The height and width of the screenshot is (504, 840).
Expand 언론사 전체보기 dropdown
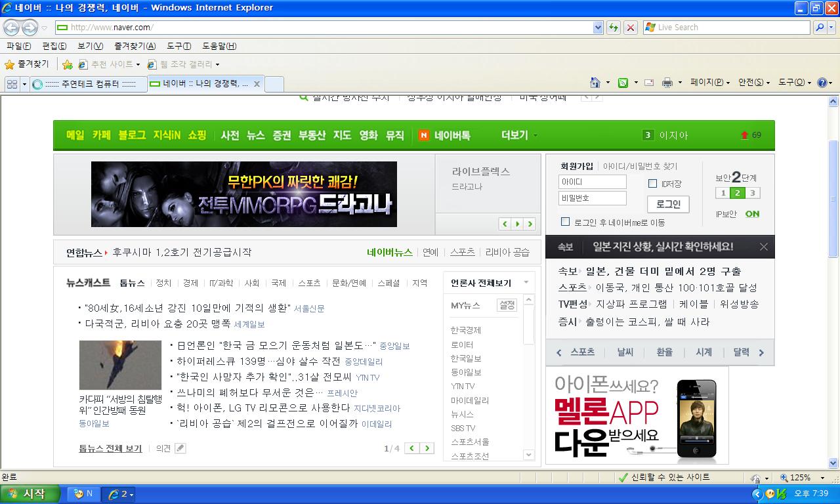(526, 283)
